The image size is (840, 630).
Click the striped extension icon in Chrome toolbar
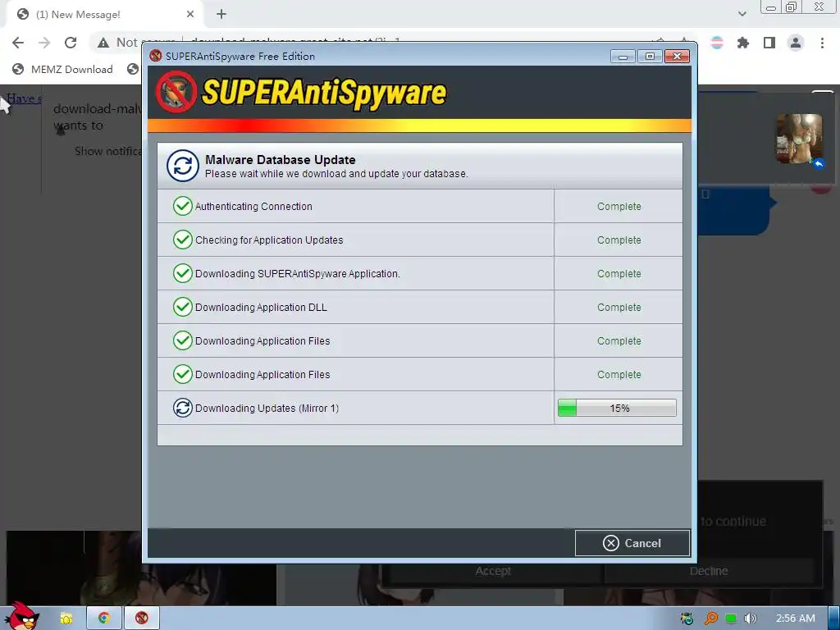tap(717, 43)
